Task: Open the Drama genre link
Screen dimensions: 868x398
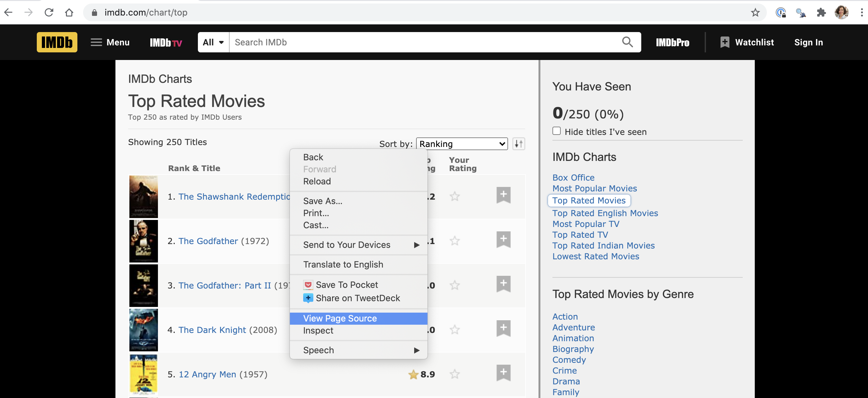Action: coord(566,381)
